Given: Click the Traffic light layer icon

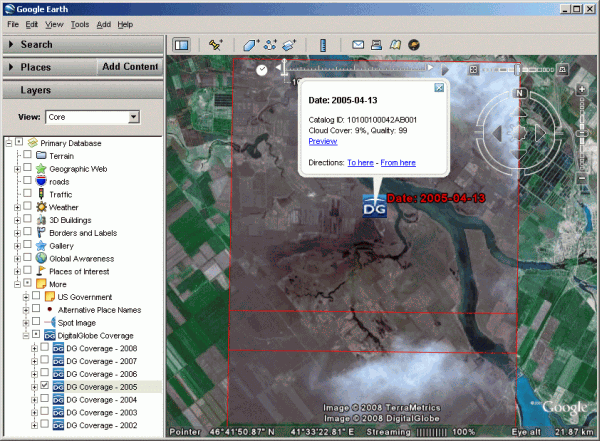Looking at the screenshot, I should click(x=41, y=194).
